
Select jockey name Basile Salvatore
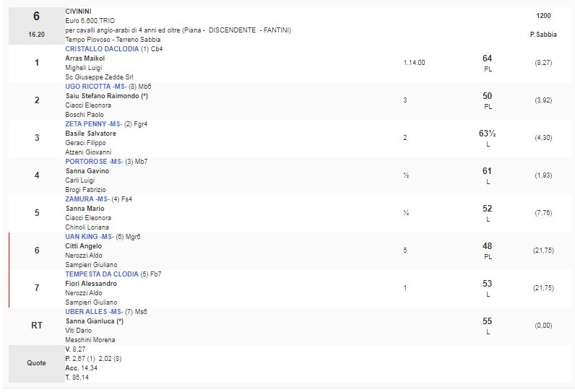[89, 134]
